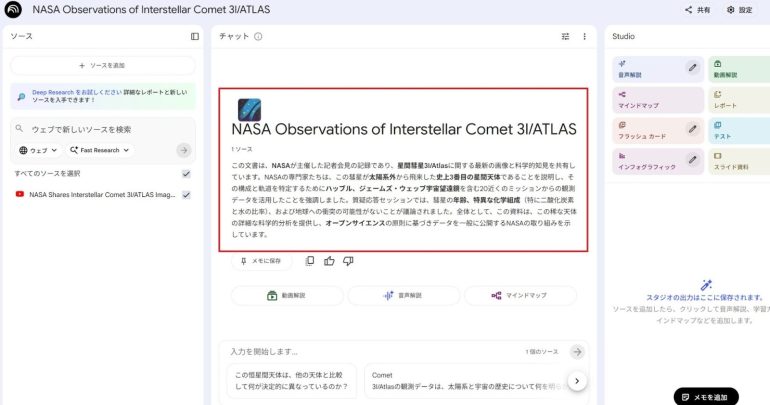Click 共有 share button in header
The width and height of the screenshot is (770, 405).
[697, 10]
